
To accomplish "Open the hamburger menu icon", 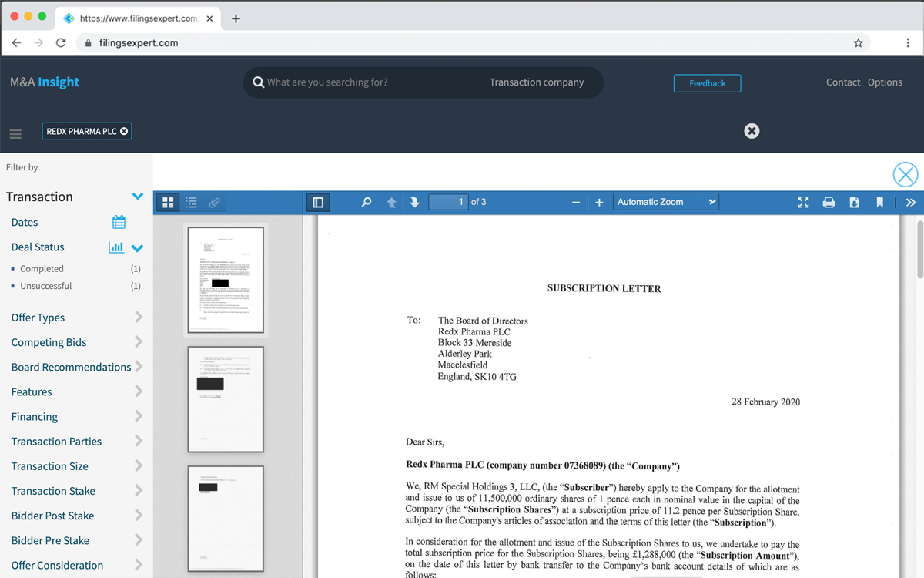I will tap(15, 133).
